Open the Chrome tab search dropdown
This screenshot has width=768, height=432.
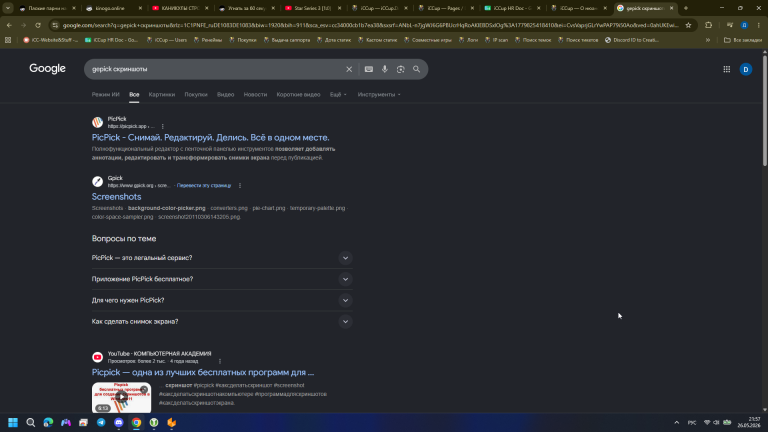click(x=8, y=8)
